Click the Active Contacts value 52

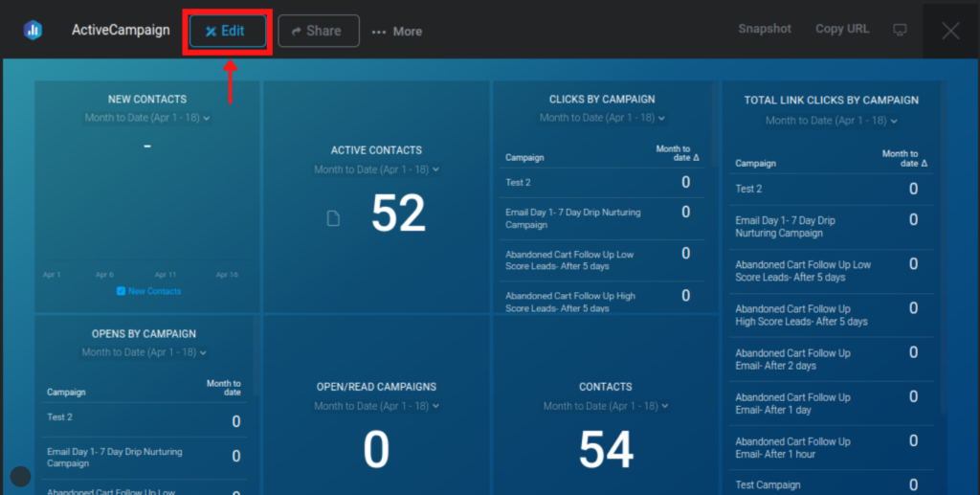tap(398, 214)
